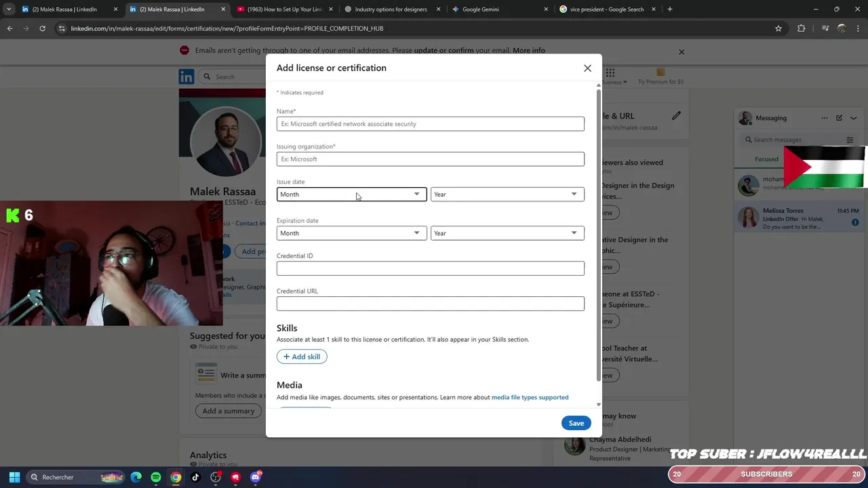Screen dimensions: 868x488
Task: Open Microsoft Edge from taskbar
Action: (x=136, y=477)
